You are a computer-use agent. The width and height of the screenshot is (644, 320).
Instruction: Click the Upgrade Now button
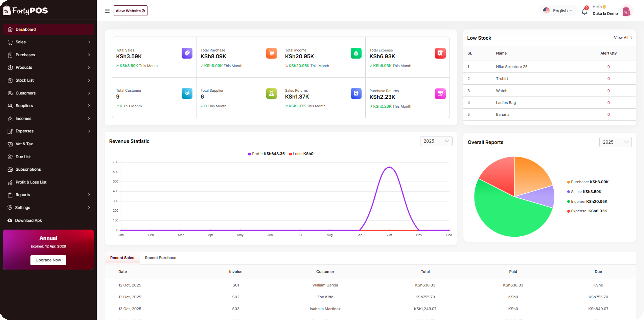pos(48,260)
